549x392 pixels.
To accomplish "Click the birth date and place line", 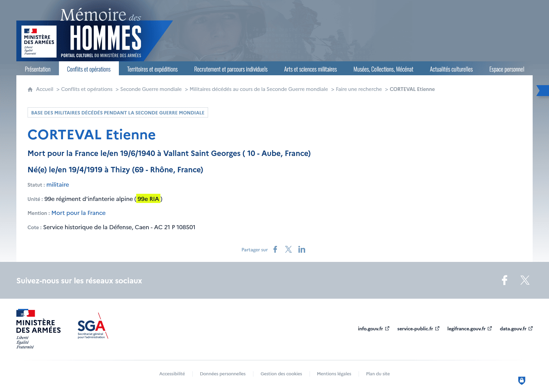I will [115, 170].
